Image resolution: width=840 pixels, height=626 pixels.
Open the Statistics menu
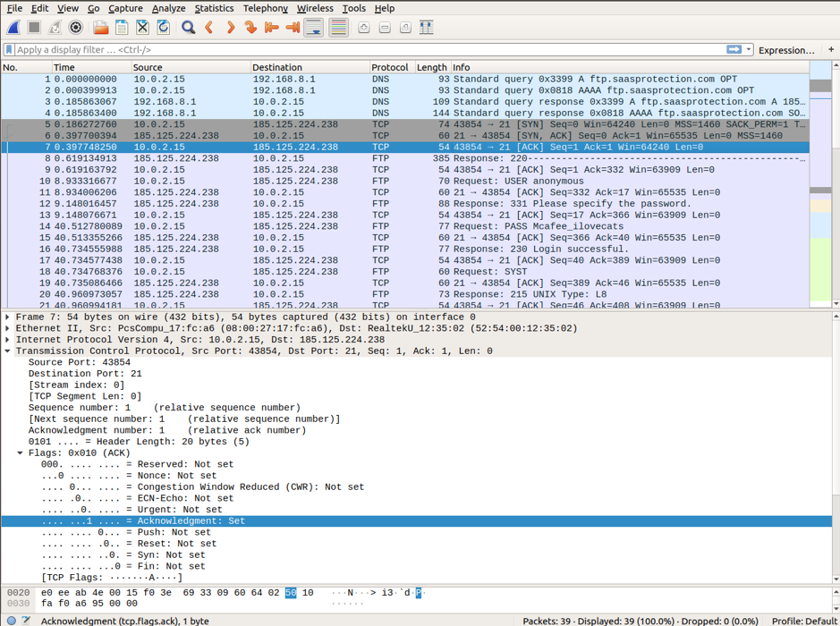(x=214, y=8)
